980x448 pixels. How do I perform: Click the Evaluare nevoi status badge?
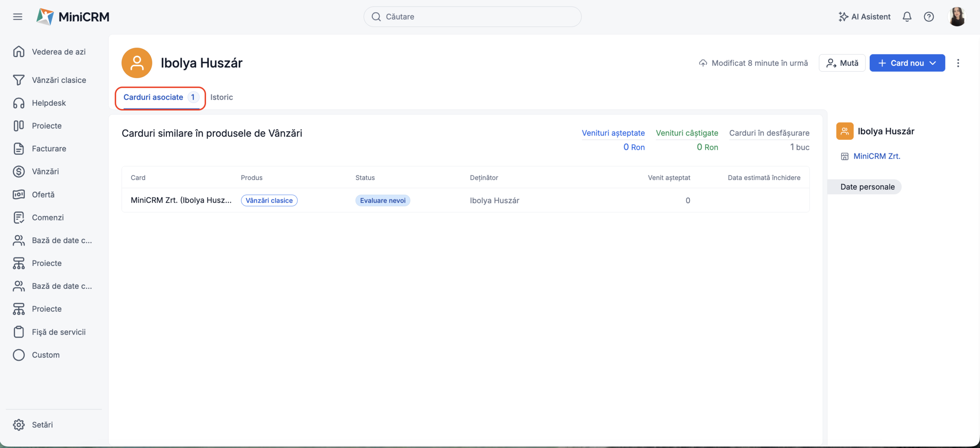coord(382,200)
